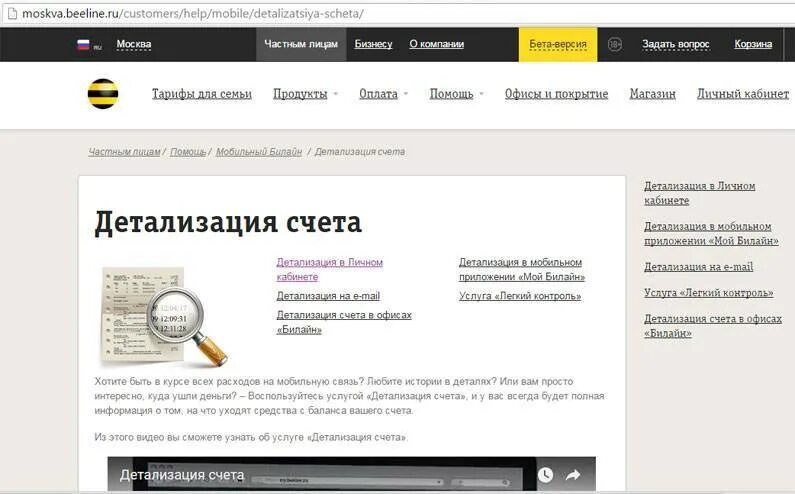Viewport: 795px width, 494px height.
Task: Sidebar: open Детализация на e-mail
Action: coord(698,267)
